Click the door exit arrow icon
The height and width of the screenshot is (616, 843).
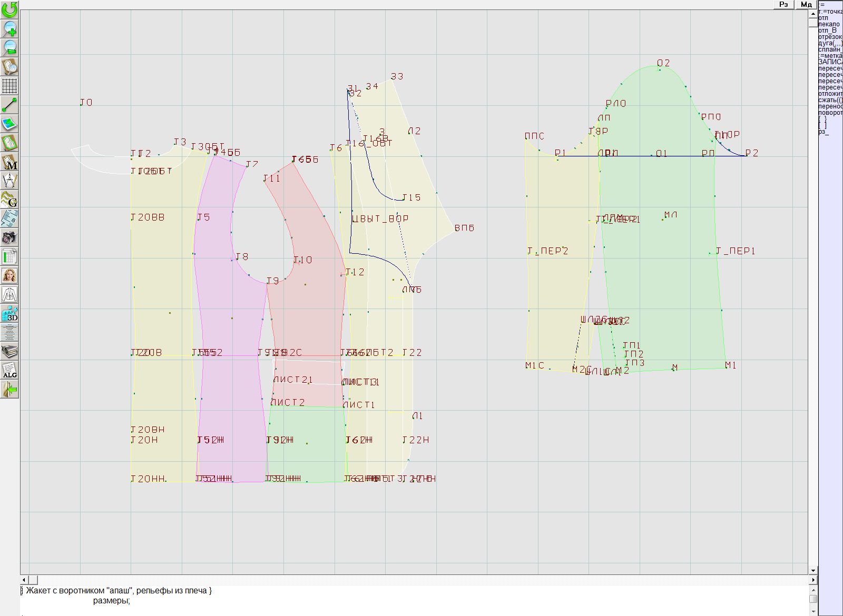click(x=9, y=389)
